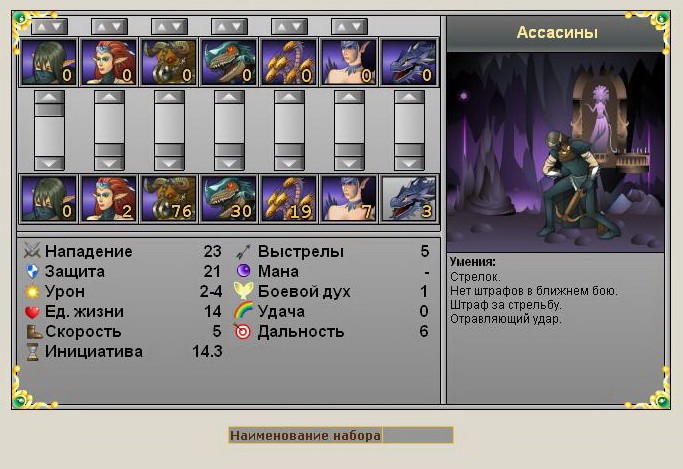
Task: Select the assassin unit portrait in bottom row
Action: (x=49, y=199)
